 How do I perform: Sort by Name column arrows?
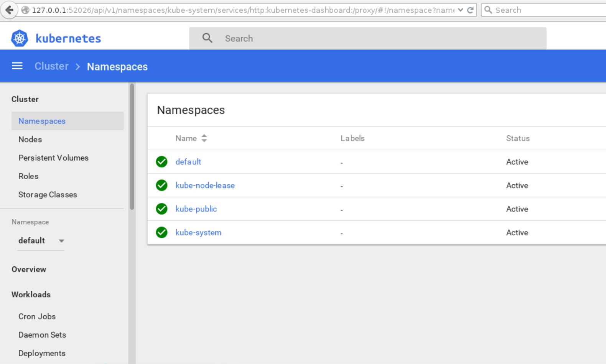(204, 138)
